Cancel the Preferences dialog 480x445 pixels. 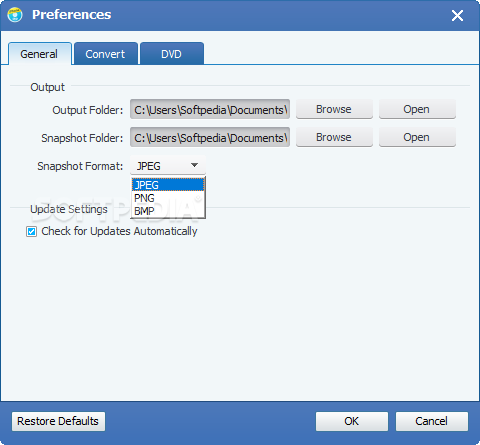[x=432, y=421]
